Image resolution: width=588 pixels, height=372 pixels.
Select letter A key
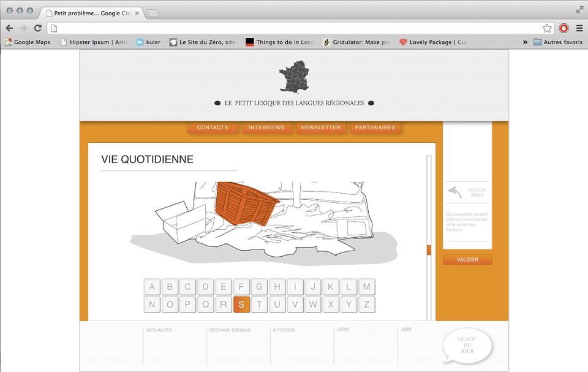[152, 287]
